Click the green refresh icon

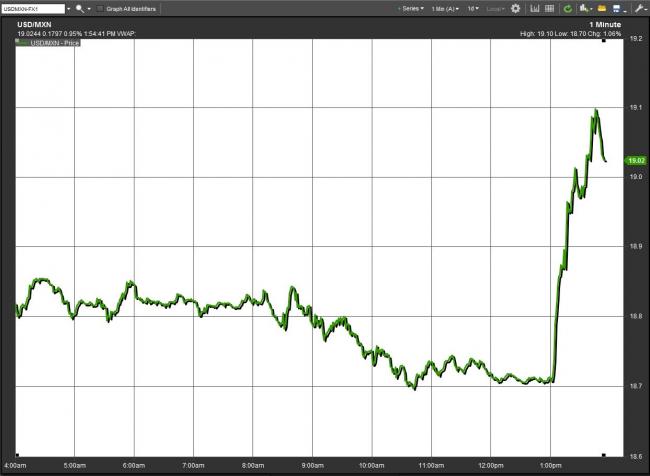[x=568, y=8]
